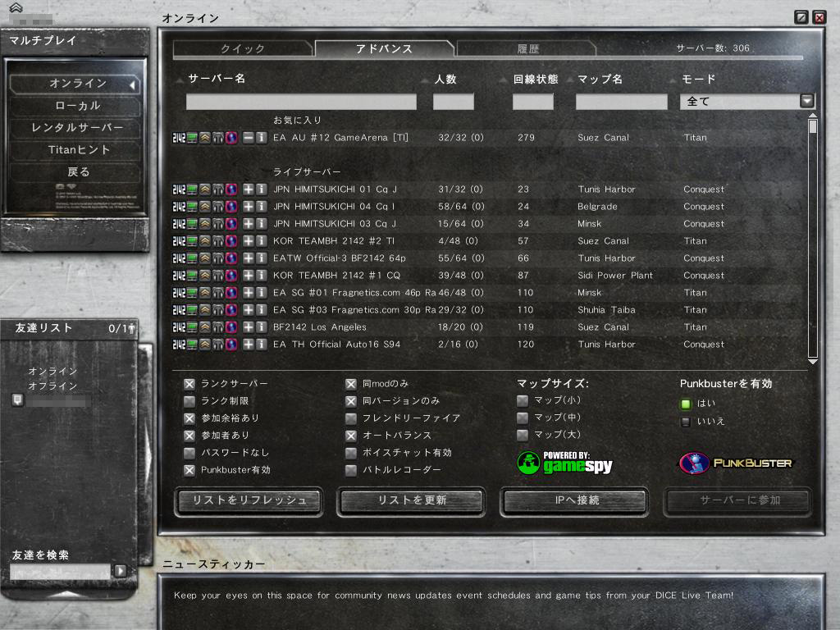Add BF2142 Los Angeles to favorites
The width and height of the screenshot is (840, 630).
pyautogui.click(x=248, y=326)
